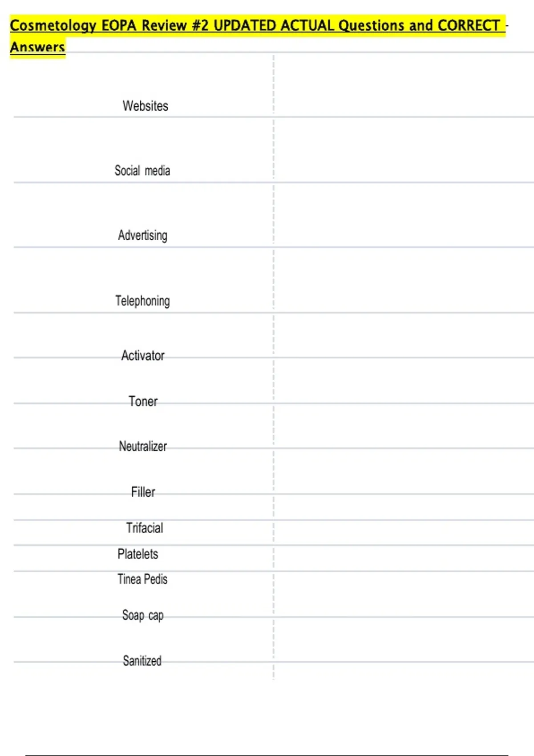Click the highlighted Cosmetology EOPA Review title
The width and height of the screenshot is (534, 756).
[x=257, y=26]
